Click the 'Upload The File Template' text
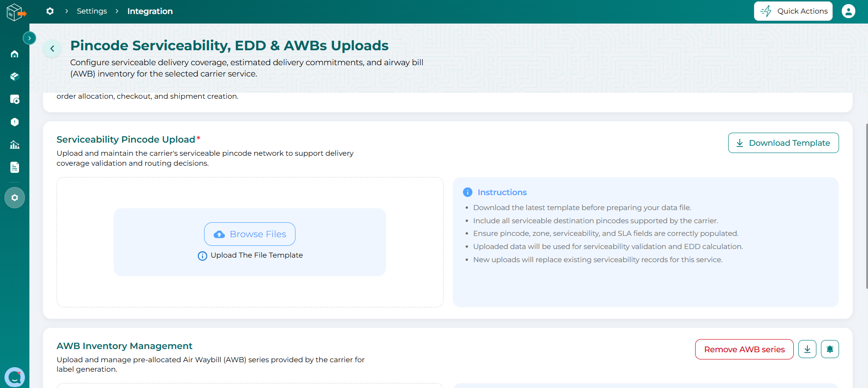Viewport: 868px width, 388px height. 257,255
